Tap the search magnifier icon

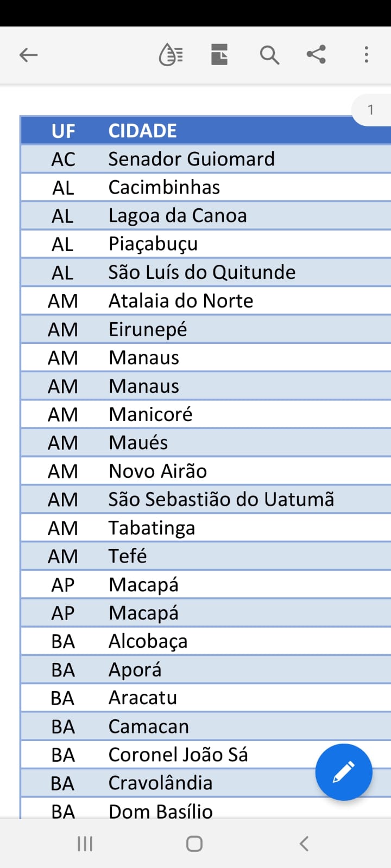[269, 55]
